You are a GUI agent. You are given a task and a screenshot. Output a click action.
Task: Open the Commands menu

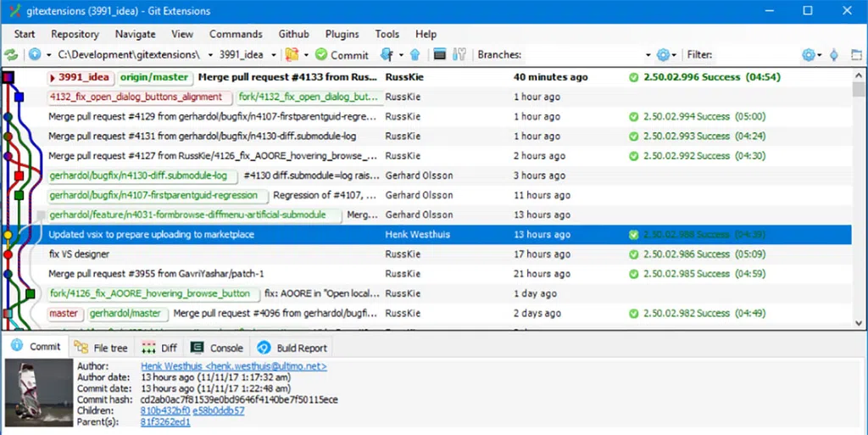[x=236, y=34]
